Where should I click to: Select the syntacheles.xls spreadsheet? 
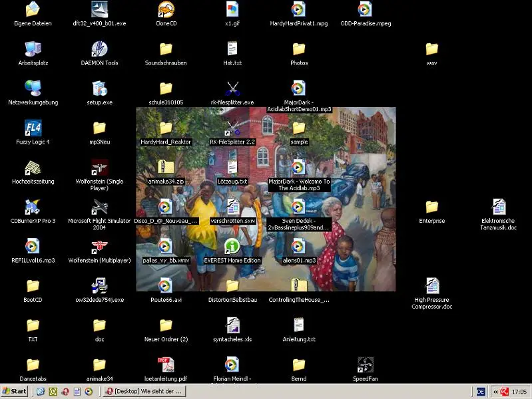click(232, 325)
